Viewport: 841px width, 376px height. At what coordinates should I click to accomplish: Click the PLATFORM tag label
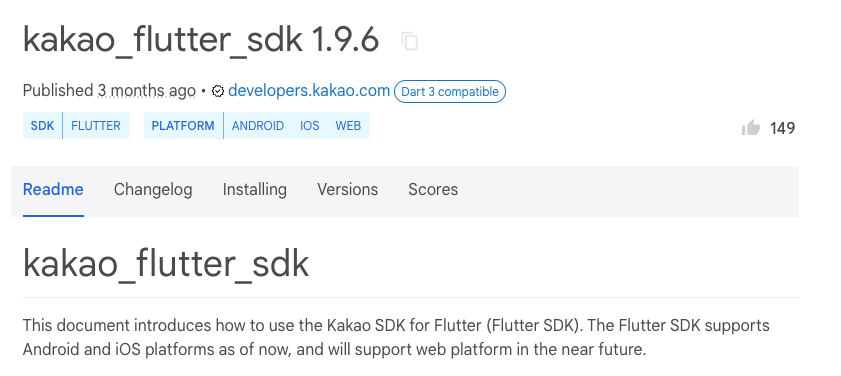(x=183, y=126)
